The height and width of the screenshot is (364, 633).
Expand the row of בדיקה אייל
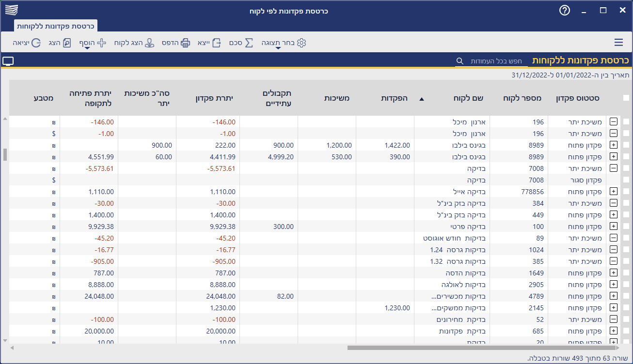tap(613, 191)
